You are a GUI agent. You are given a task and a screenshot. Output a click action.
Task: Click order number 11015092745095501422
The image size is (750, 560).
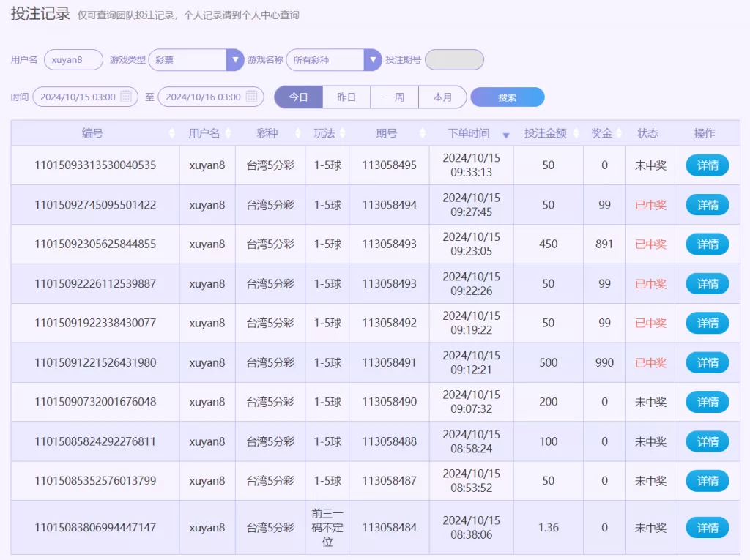95,205
